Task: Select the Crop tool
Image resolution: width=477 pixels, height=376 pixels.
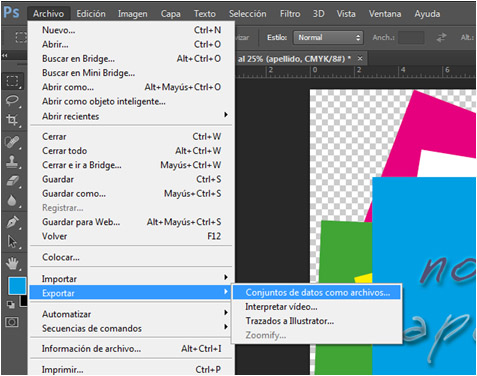Action: tap(12, 120)
